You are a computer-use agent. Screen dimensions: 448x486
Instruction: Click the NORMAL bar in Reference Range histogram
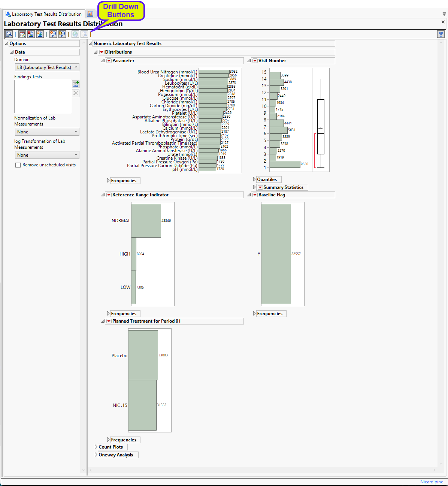click(146, 221)
